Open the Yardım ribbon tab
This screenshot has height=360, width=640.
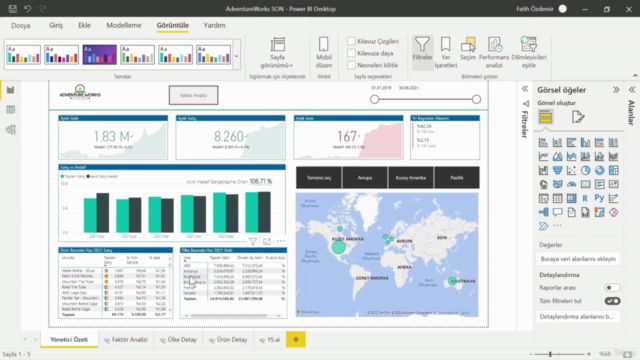[214, 25]
